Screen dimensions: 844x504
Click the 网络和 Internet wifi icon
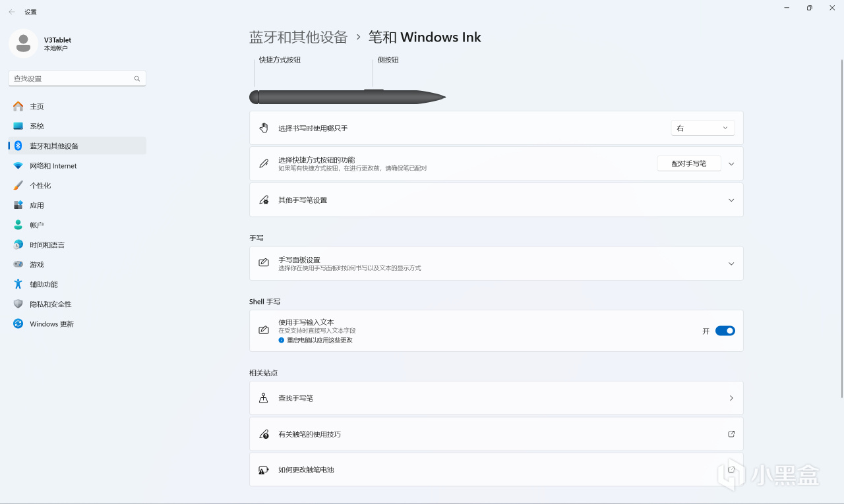18,166
